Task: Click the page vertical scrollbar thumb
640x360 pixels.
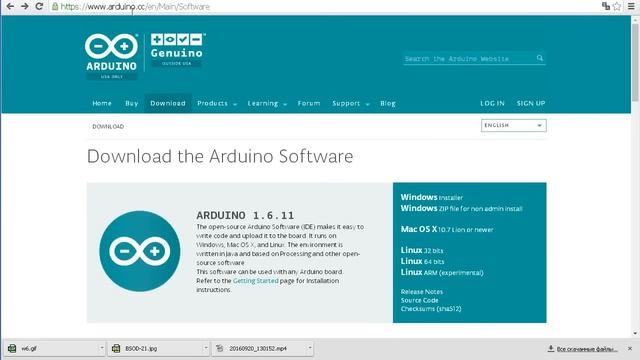Action: 635,61
